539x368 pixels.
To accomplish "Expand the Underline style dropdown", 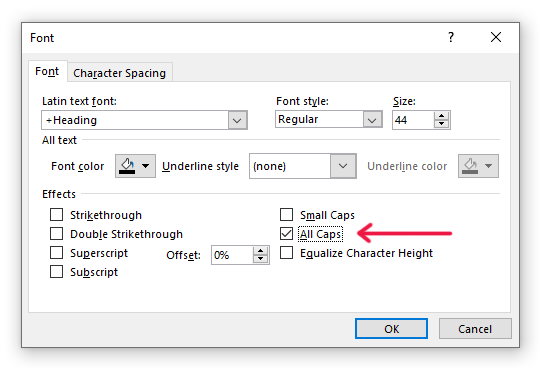I will coord(343,166).
